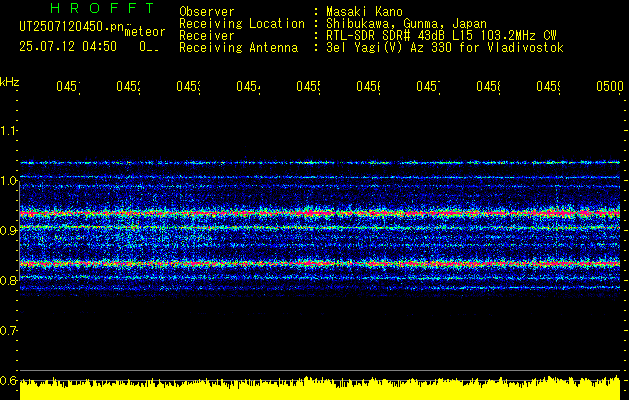The height and width of the screenshot is (400, 629).
Task: Click the Observer label
Action: pyautogui.click(x=207, y=12)
